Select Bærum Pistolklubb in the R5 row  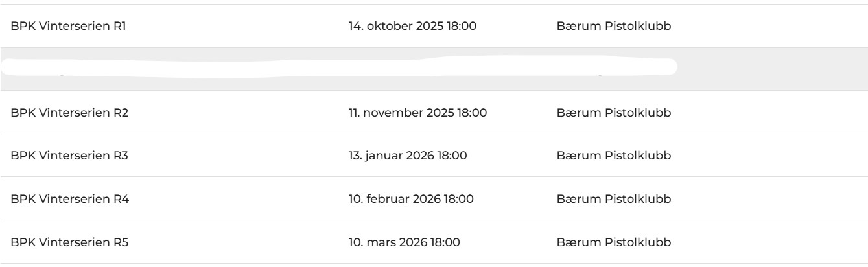click(x=613, y=242)
